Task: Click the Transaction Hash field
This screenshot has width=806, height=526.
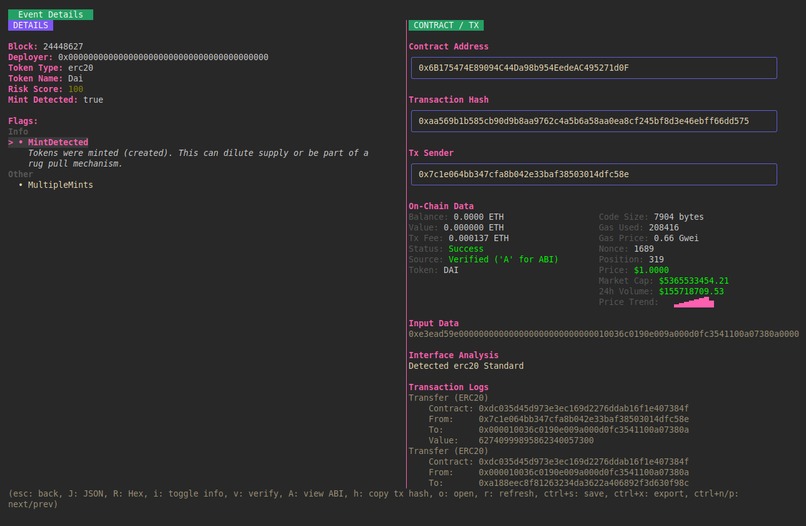Action: click(x=594, y=121)
